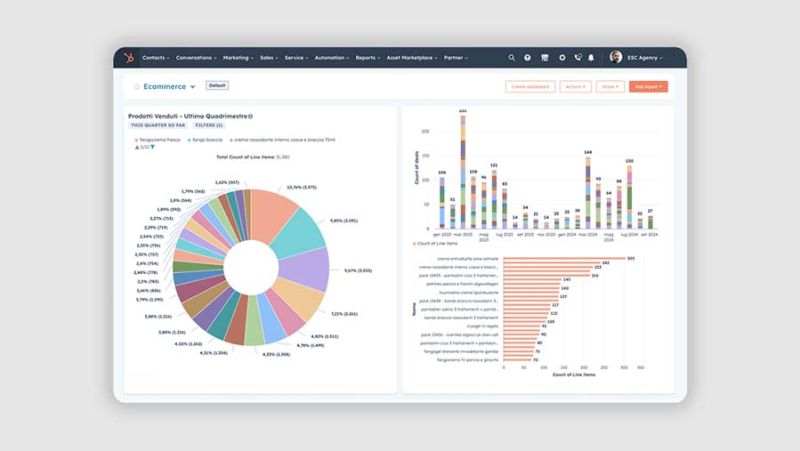Image resolution: width=800 pixels, height=451 pixels.
Task: Click the info icon beside Prodotti Venduti title
Action: click(251, 116)
